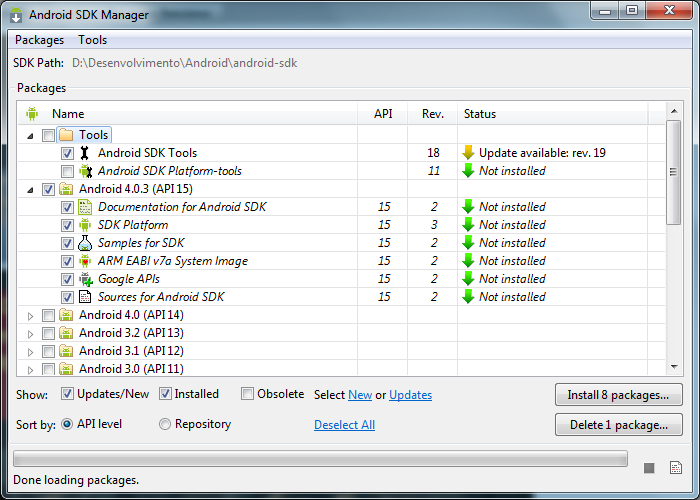Click the Sources for Android SDK page icon

[85, 297]
